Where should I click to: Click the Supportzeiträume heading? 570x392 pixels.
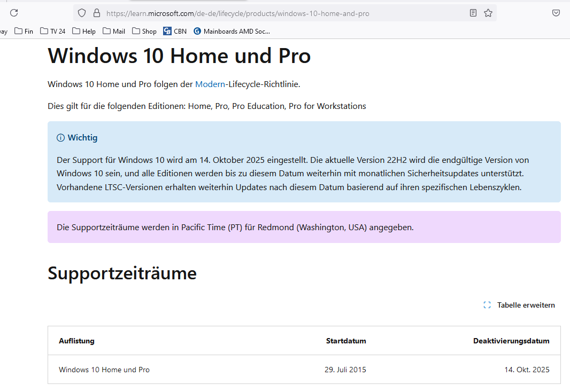pos(122,273)
